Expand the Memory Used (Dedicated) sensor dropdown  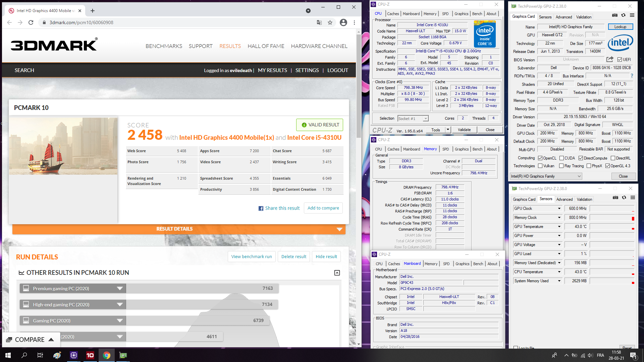(559, 263)
